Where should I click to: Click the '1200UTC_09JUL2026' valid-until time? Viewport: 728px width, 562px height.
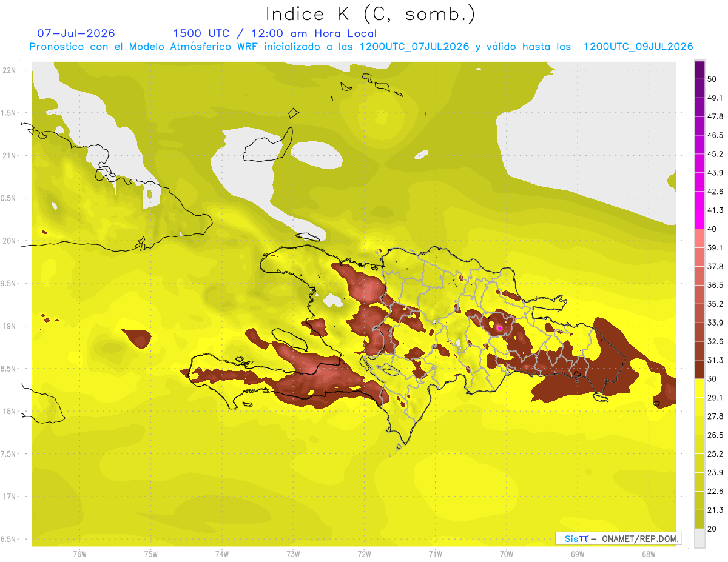pos(638,47)
